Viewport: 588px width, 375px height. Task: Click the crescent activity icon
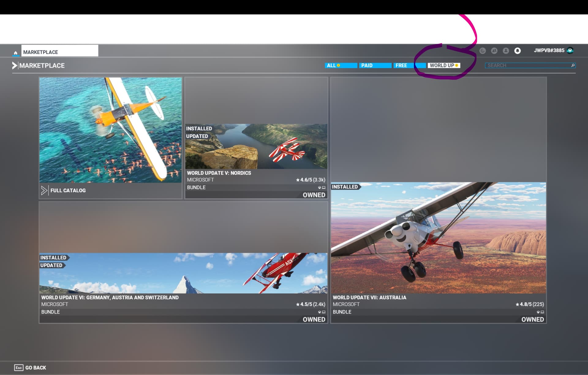click(x=482, y=51)
